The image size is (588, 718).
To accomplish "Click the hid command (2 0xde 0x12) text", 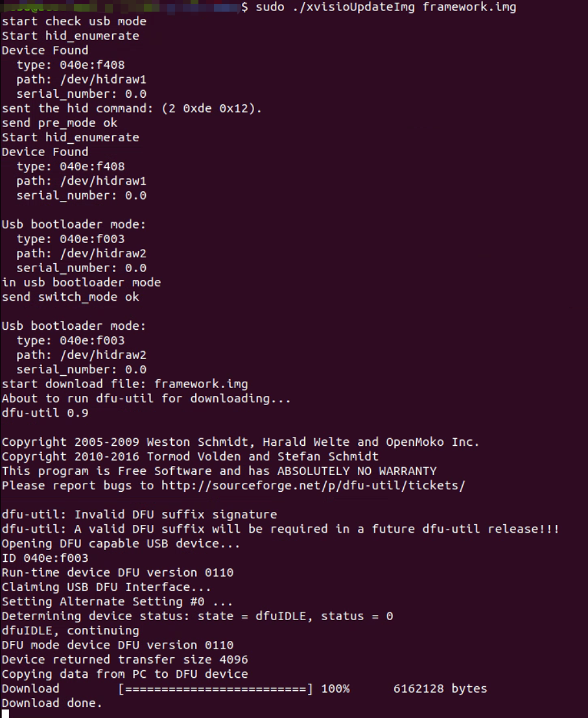I will click(211, 108).
